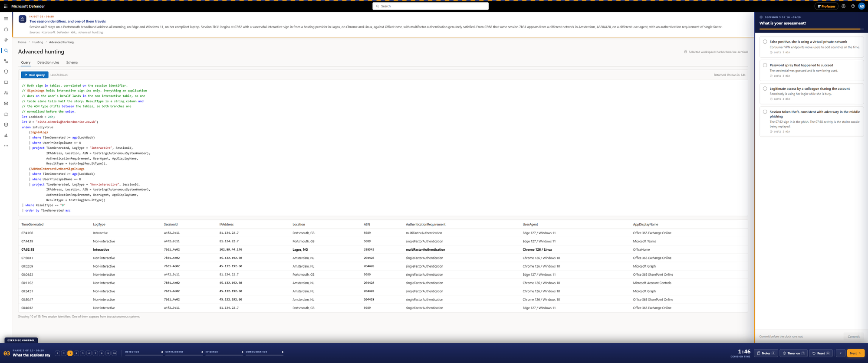Show more sidebar items via ellipsis icon
This screenshot has width=868, height=363.
[x=6, y=146]
